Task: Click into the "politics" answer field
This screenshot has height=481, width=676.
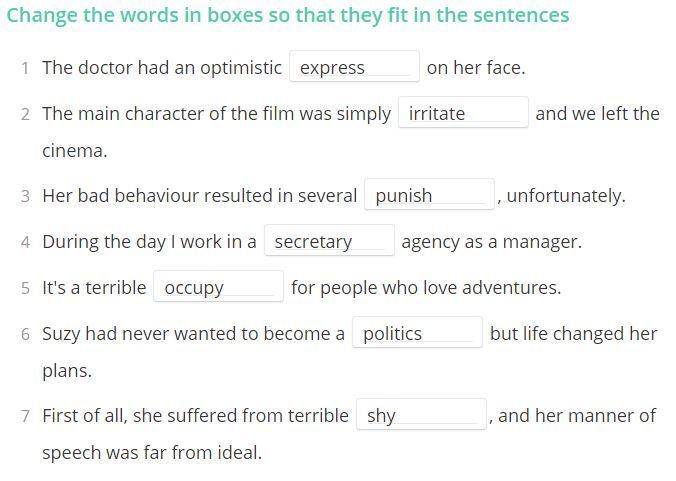Action: tap(417, 334)
